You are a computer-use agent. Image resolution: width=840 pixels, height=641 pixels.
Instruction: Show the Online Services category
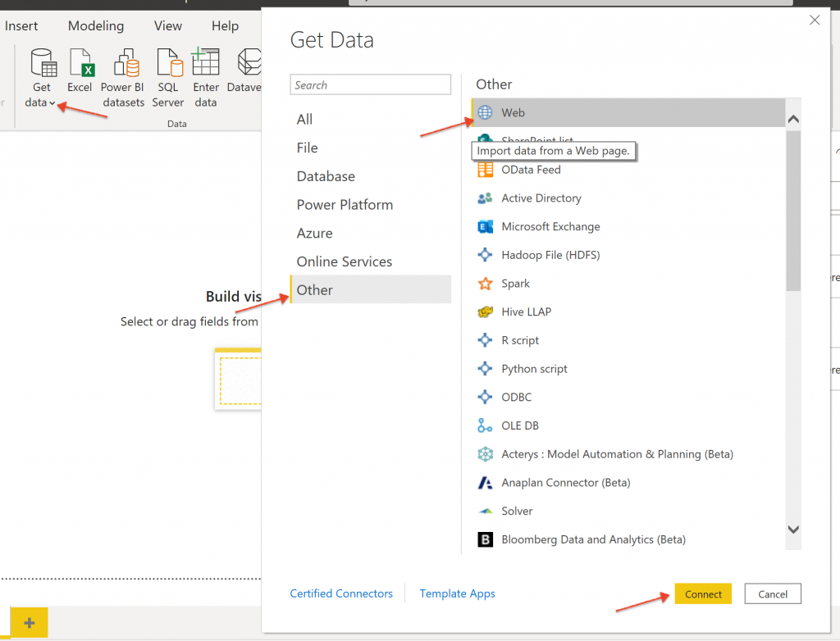[345, 261]
